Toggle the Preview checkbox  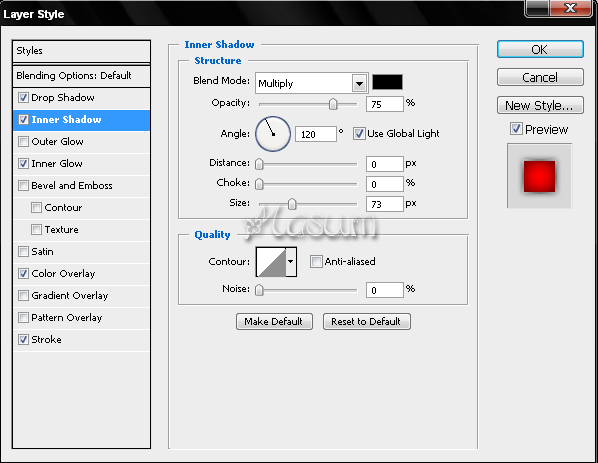(x=516, y=129)
